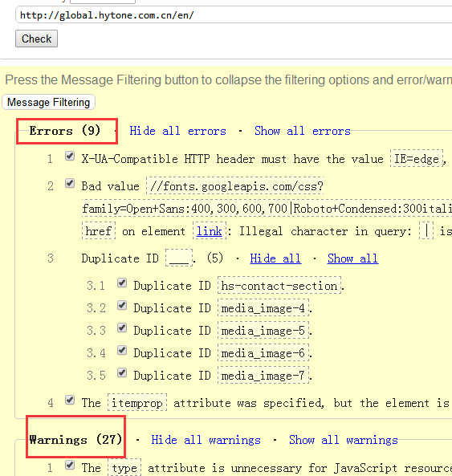This screenshot has width=452, height=476.
Task: Click the media_image-7 ID text
Action: 263,376
